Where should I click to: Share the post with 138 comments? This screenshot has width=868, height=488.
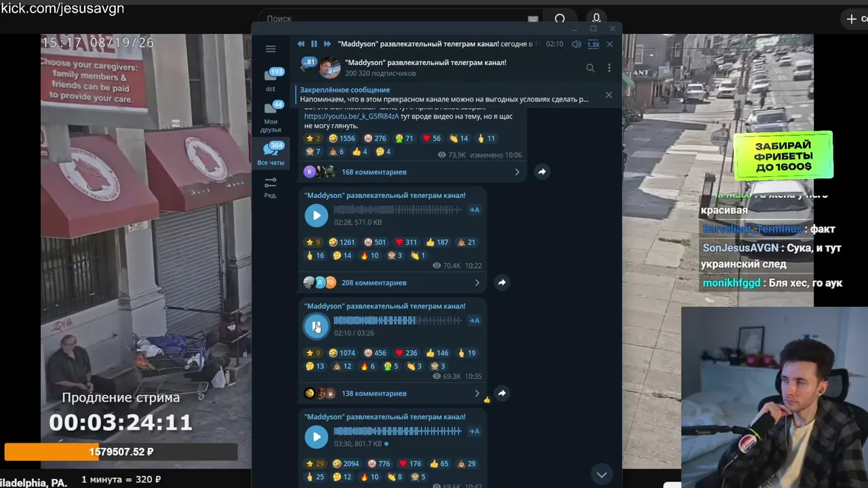click(502, 393)
